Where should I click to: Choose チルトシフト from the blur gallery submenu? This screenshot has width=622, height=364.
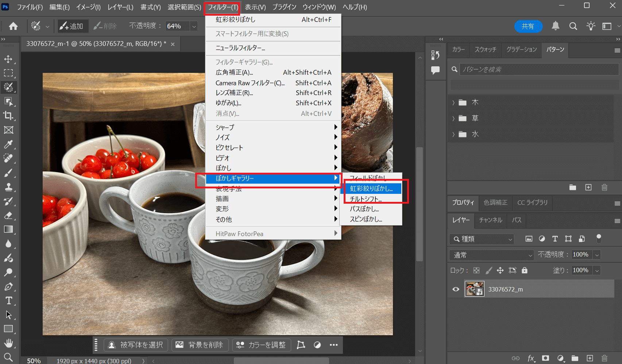pyautogui.click(x=366, y=199)
